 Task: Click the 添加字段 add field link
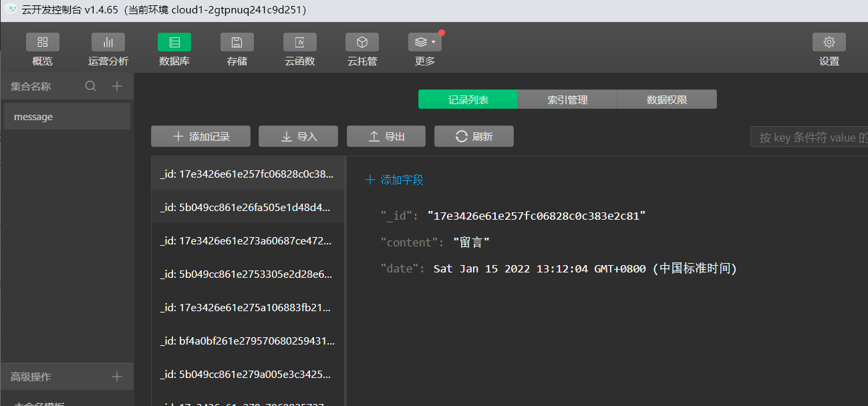click(x=394, y=180)
